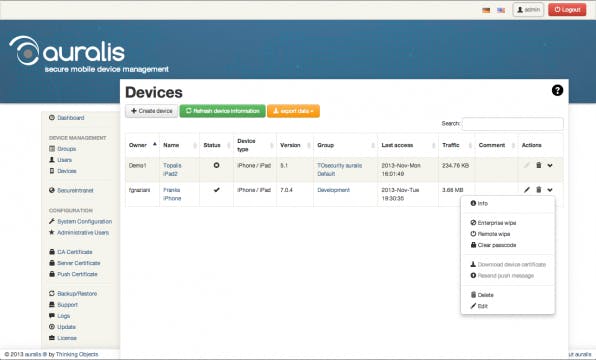Sort table by Group column

point(345,145)
